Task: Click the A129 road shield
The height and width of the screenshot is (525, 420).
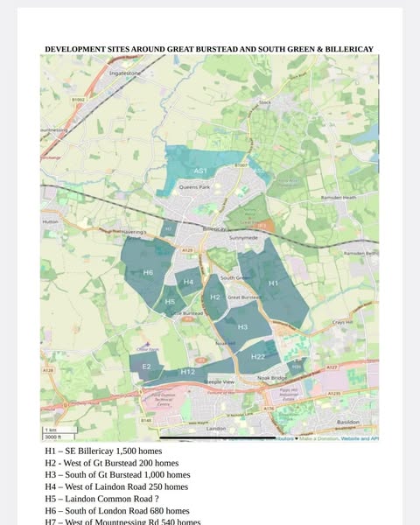Action: 187,250
